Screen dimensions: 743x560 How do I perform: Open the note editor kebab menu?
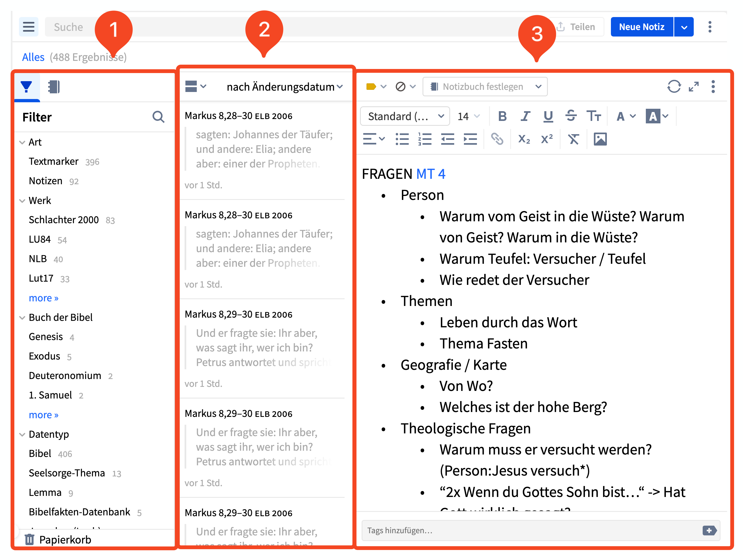click(713, 87)
